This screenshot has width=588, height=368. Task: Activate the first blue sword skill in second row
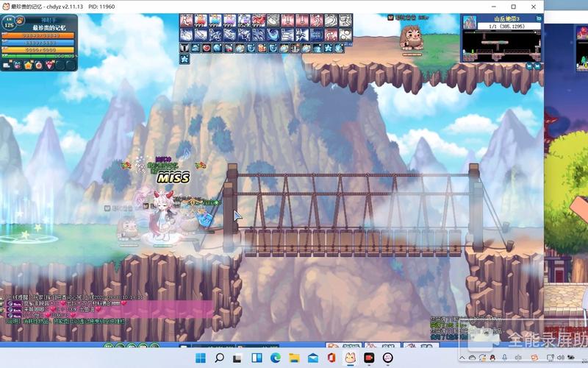tap(186, 35)
